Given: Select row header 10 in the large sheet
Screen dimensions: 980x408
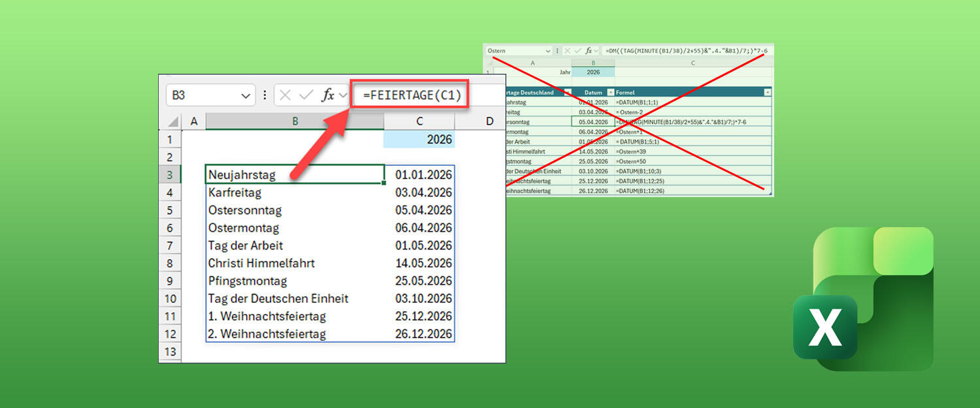Looking at the screenshot, I should (x=171, y=298).
